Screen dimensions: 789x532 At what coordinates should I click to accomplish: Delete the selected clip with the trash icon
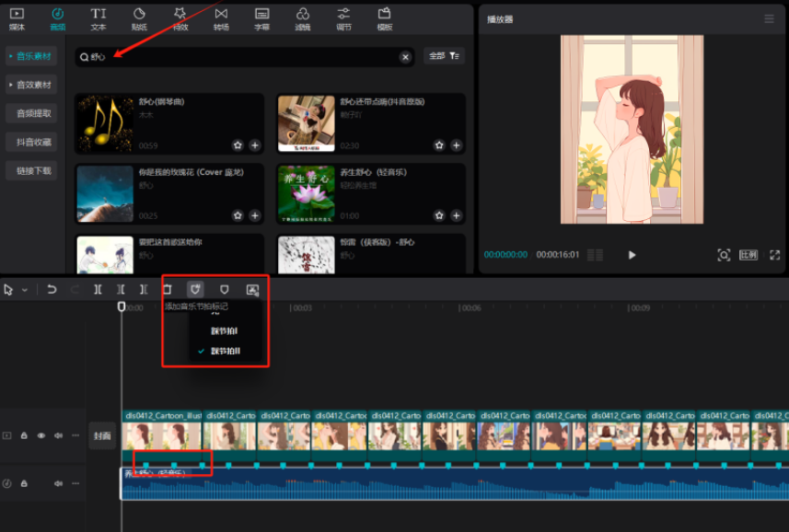click(x=168, y=290)
